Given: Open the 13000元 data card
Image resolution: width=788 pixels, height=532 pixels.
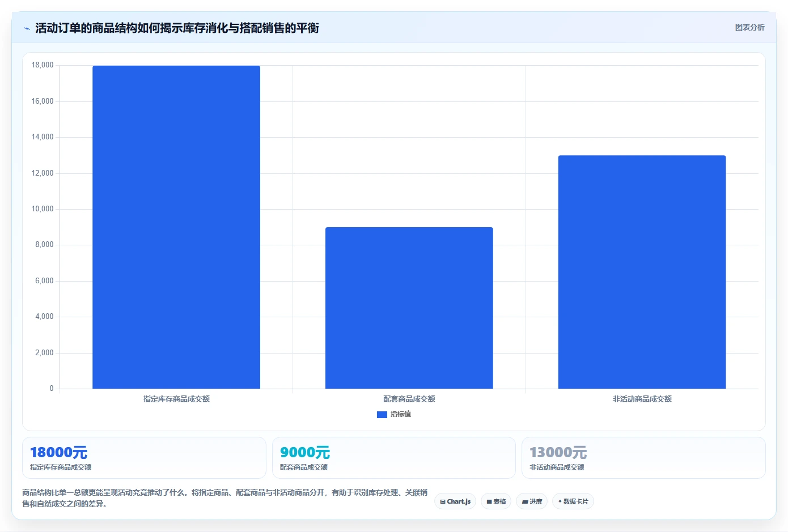Looking at the screenshot, I should click(x=643, y=458).
